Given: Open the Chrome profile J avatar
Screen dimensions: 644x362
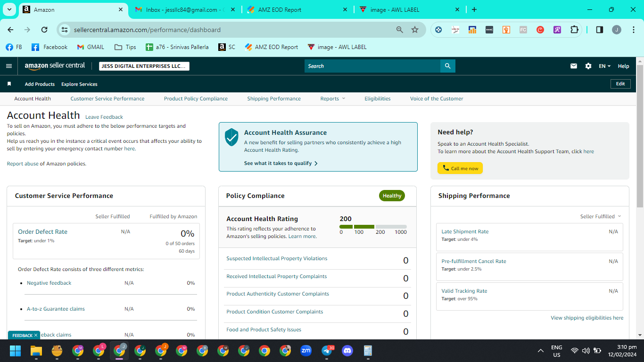Looking at the screenshot, I should coord(617,30).
